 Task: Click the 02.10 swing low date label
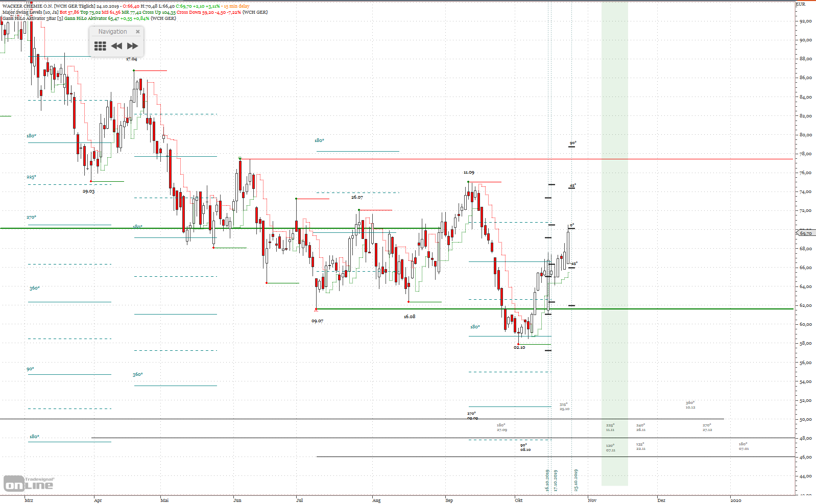(519, 347)
